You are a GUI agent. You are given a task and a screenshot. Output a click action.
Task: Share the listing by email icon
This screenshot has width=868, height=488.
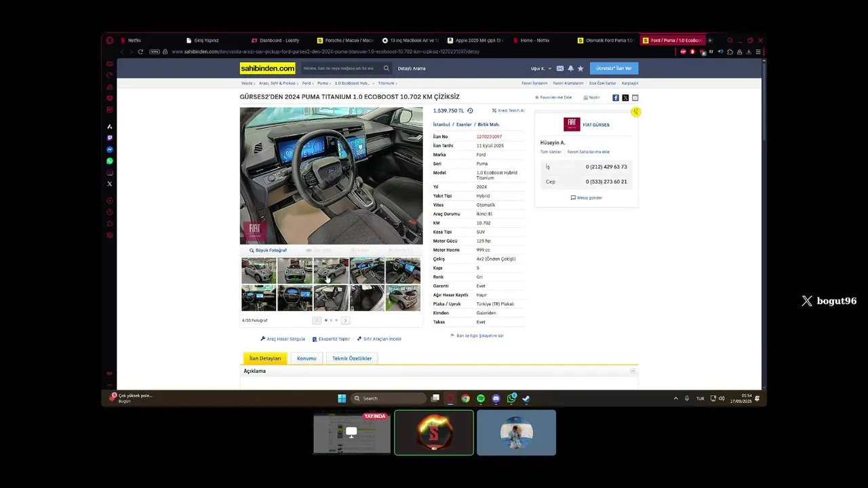tap(635, 98)
